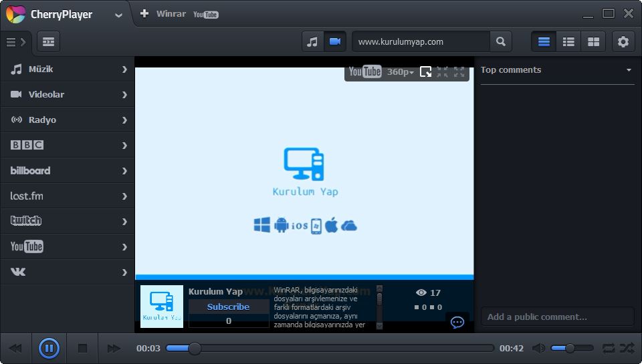Expand the BBC chevron arrow

tap(124, 146)
